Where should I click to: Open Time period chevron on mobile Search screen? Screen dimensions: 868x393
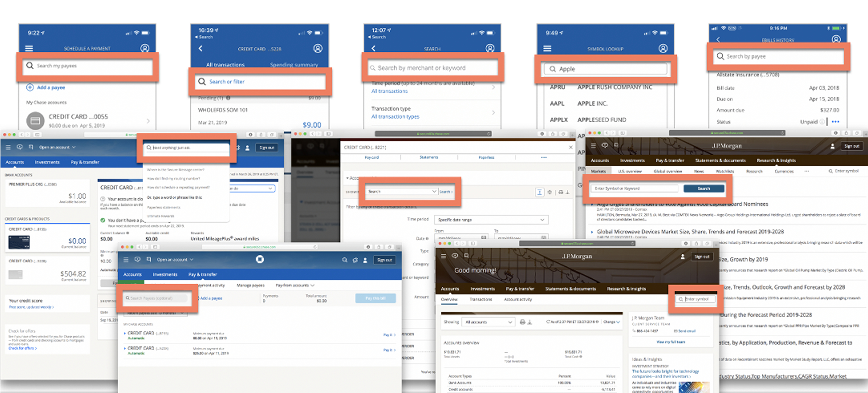click(x=493, y=87)
